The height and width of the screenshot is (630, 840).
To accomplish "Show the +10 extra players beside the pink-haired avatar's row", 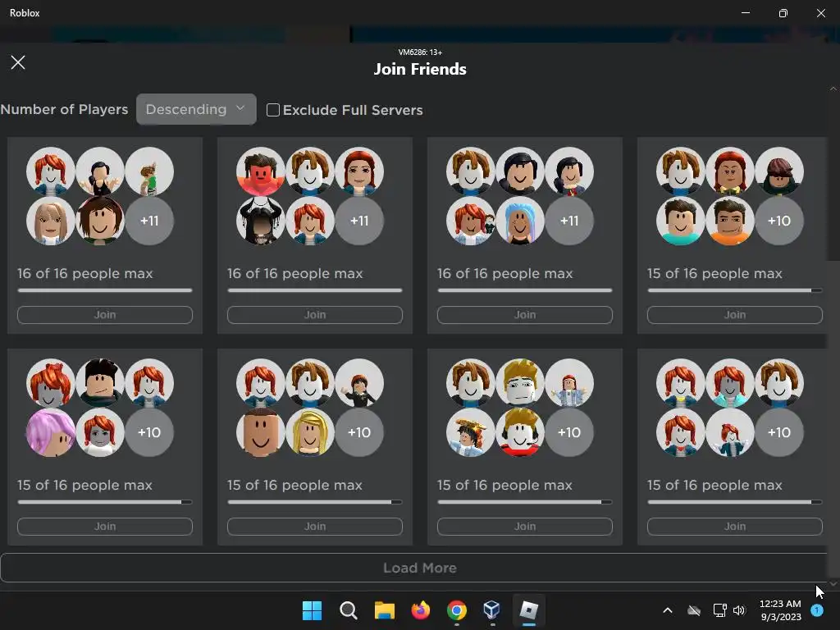I will coord(149,432).
